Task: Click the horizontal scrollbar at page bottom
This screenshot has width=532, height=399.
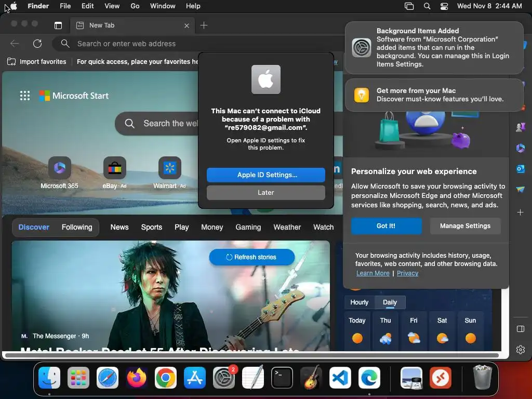Action: tap(252, 355)
